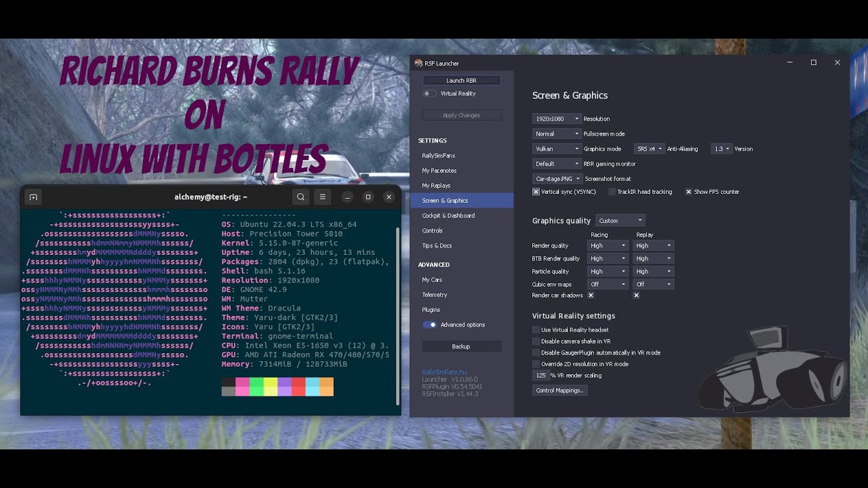This screenshot has height=488, width=868.
Task: Open the SRS x4 Anti-Aliasing dropdown
Action: tap(649, 149)
